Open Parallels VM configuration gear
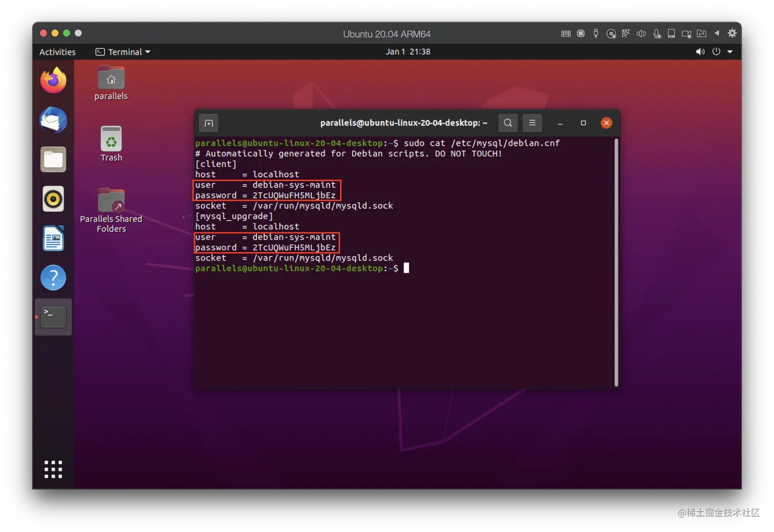 pos(732,33)
